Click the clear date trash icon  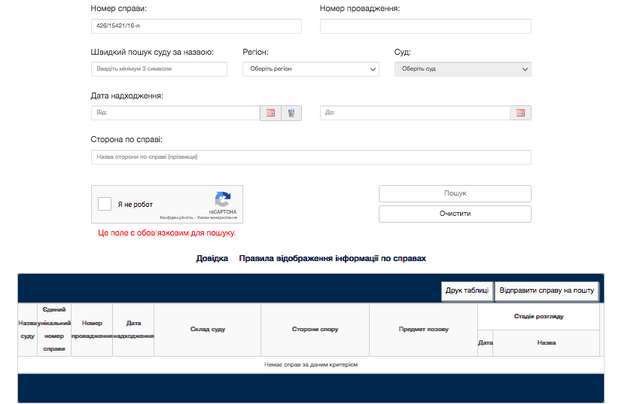pyautogui.click(x=291, y=113)
